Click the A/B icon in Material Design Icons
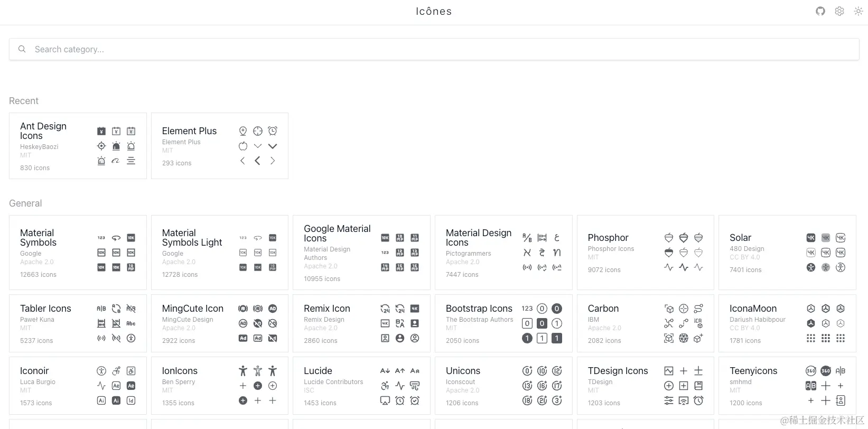 coord(527,238)
